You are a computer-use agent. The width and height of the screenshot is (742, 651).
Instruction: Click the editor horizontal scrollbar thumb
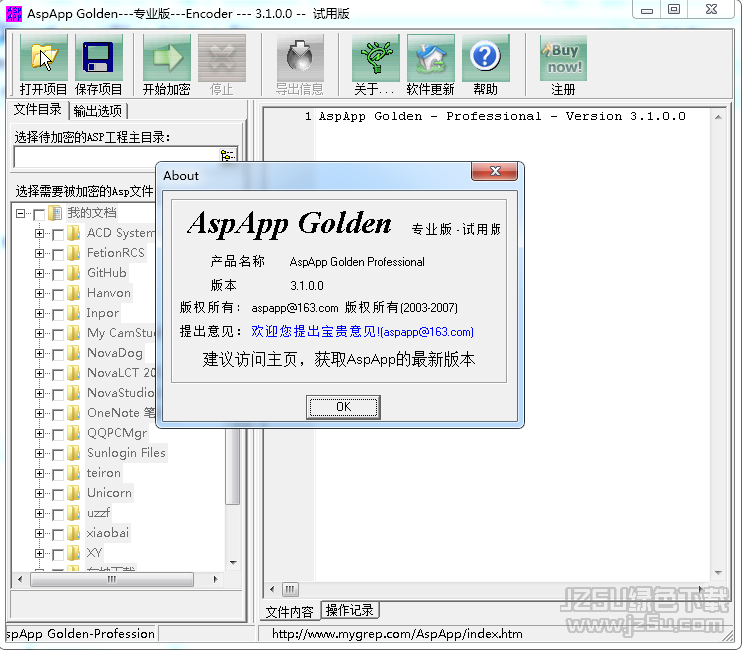click(x=290, y=589)
